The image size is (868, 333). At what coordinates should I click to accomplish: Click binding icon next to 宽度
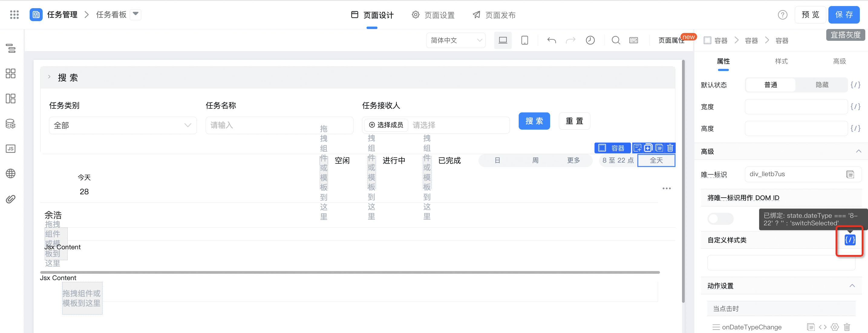click(x=856, y=107)
